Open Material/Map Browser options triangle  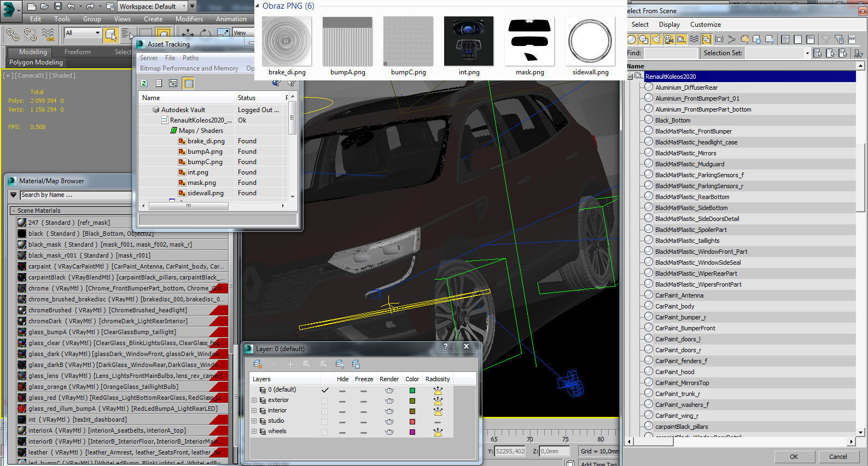tap(13, 195)
